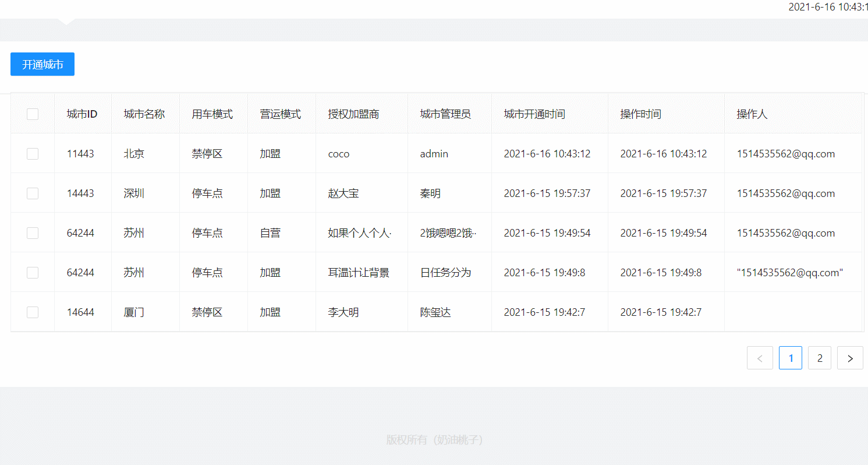Click the 操作人 column header
Screen dimensions: 868x465
coord(752,114)
